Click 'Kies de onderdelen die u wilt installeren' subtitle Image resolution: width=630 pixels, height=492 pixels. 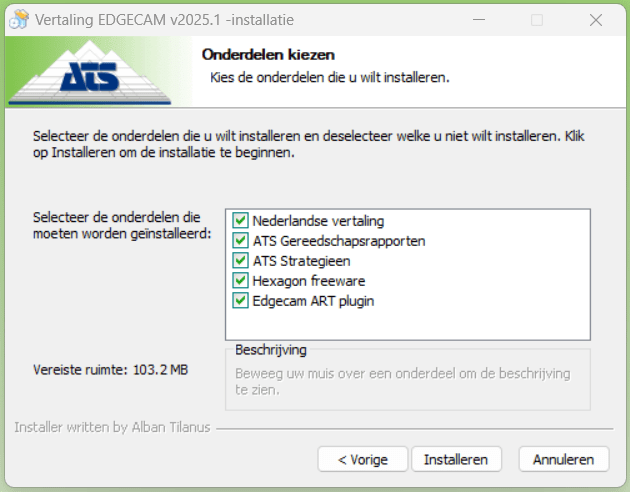329,77
